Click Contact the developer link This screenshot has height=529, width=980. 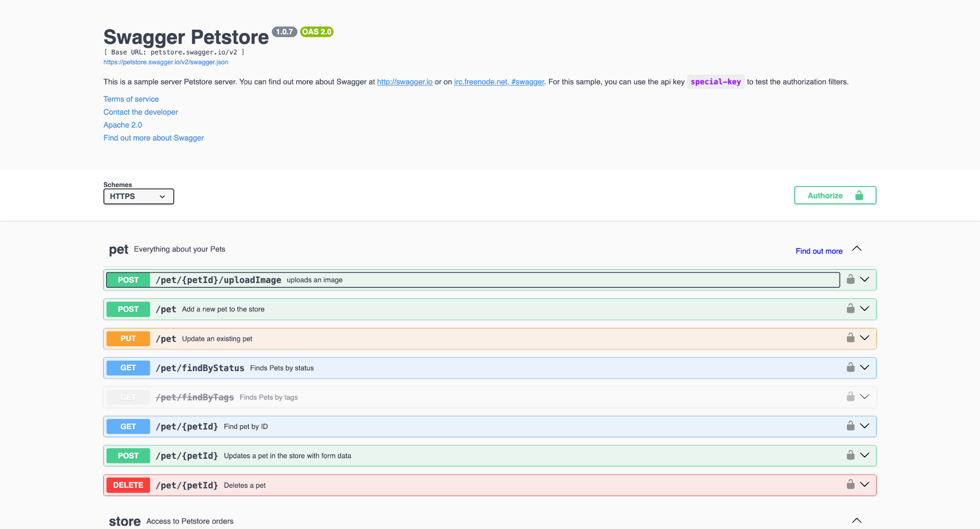141,112
